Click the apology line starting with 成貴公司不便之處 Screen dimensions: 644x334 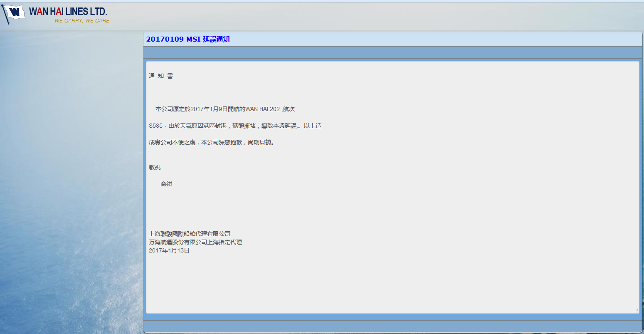(211, 142)
